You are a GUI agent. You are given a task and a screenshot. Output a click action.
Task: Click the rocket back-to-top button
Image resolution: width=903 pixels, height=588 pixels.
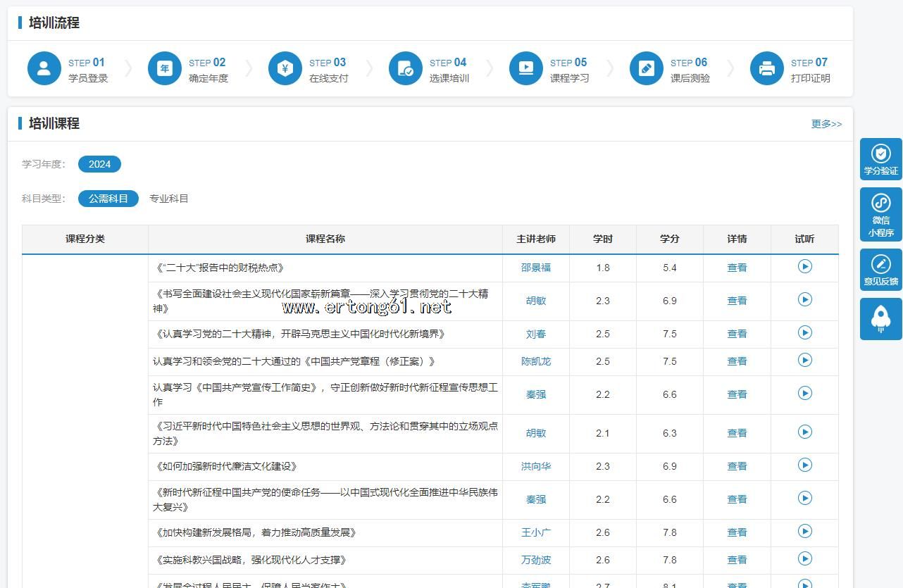(x=880, y=319)
